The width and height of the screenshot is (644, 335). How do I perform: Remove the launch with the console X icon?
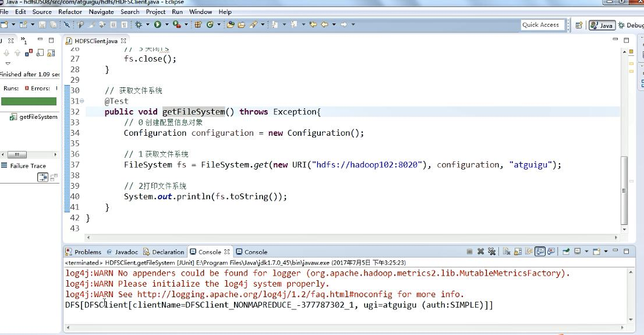point(480,252)
